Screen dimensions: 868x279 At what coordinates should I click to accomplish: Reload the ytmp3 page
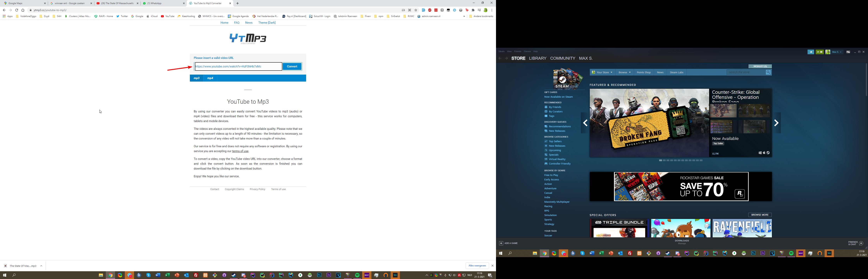tap(16, 10)
